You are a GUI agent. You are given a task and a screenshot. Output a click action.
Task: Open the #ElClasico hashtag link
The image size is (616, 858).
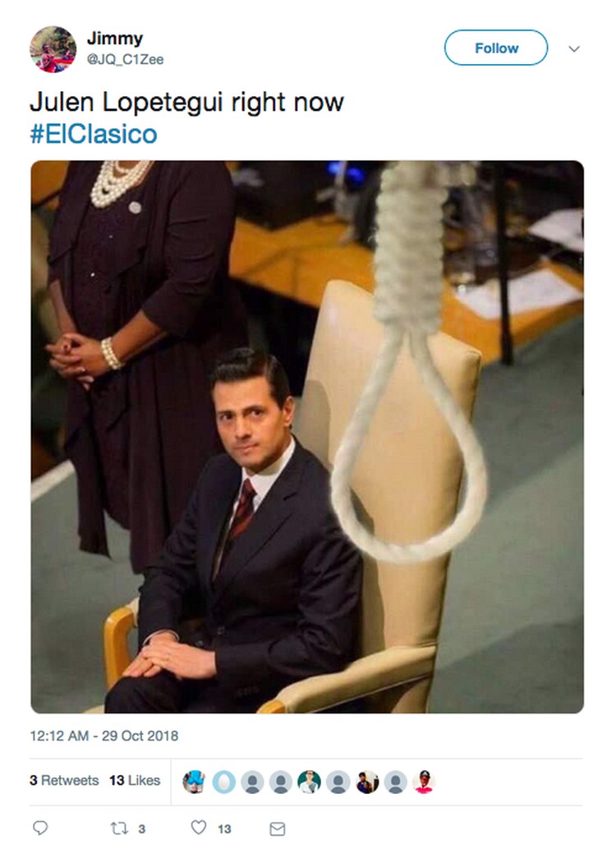click(x=94, y=134)
